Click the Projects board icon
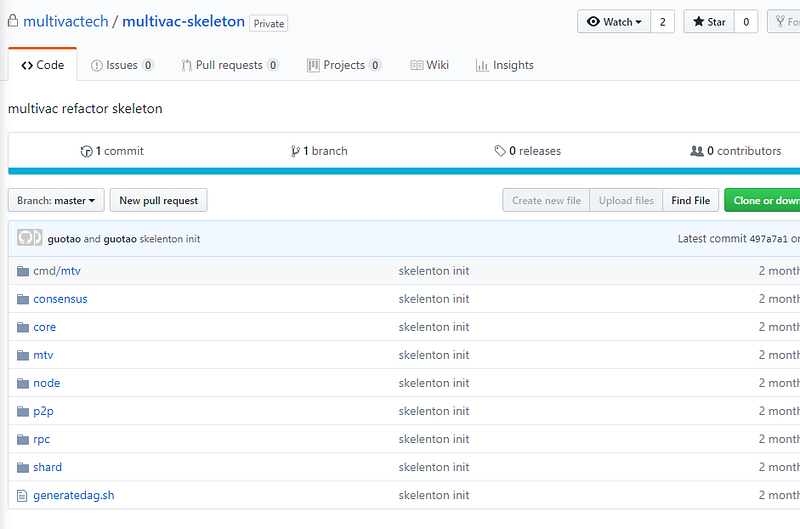Image resolution: width=800 pixels, height=529 pixels. pyautogui.click(x=313, y=65)
